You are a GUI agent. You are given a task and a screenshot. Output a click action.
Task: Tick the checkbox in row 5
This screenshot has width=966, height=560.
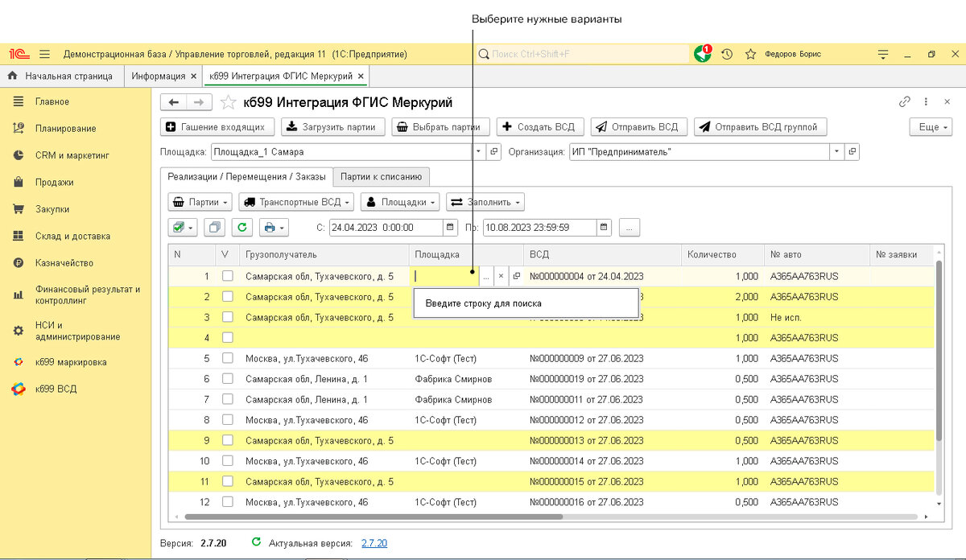coord(228,358)
